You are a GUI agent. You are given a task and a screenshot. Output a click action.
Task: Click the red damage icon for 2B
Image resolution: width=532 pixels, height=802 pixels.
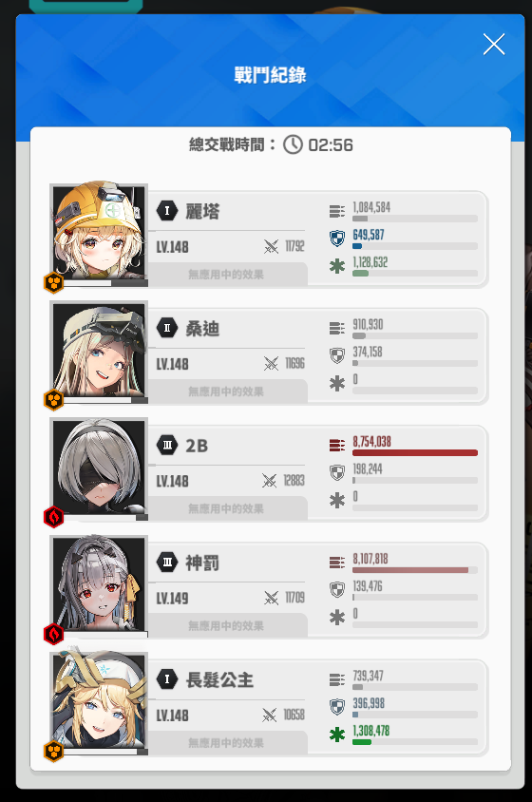click(x=337, y=445)
